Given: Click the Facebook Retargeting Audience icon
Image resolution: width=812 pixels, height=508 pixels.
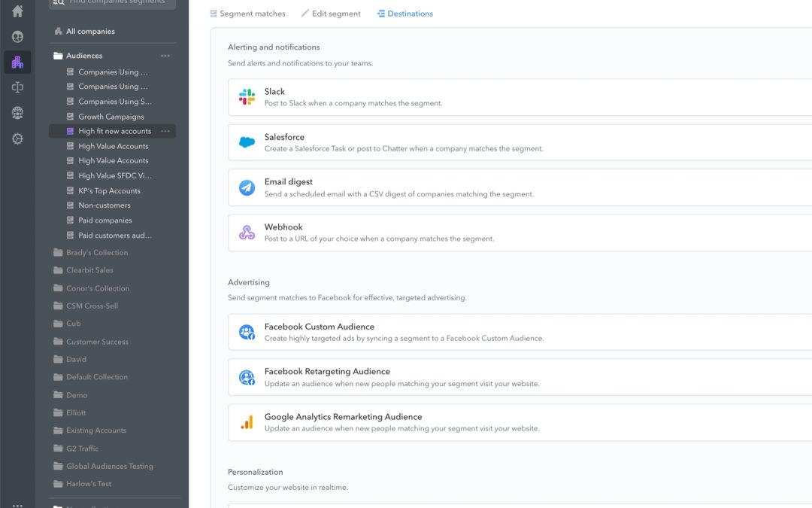Looking at the screenshot, I should [247, 377].
